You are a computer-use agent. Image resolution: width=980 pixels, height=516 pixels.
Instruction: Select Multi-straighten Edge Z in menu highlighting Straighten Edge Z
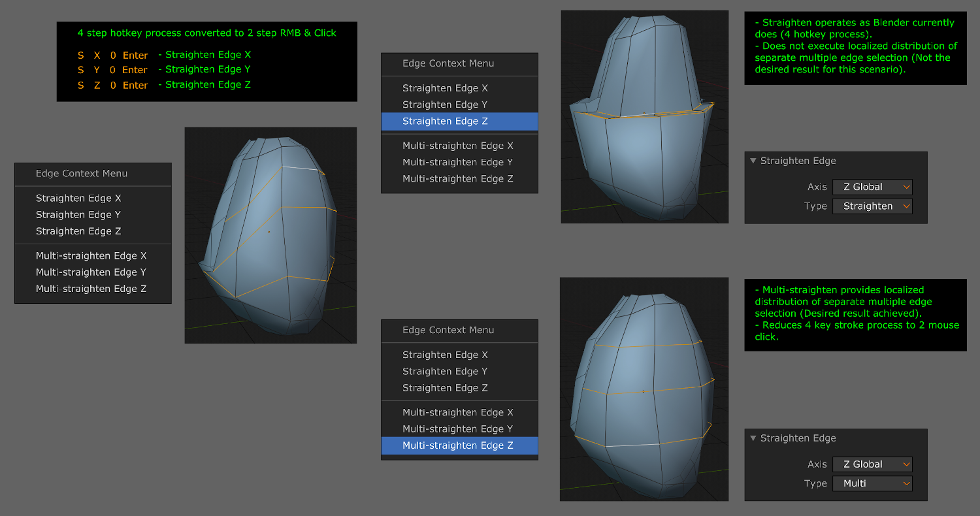pos(459,178)
